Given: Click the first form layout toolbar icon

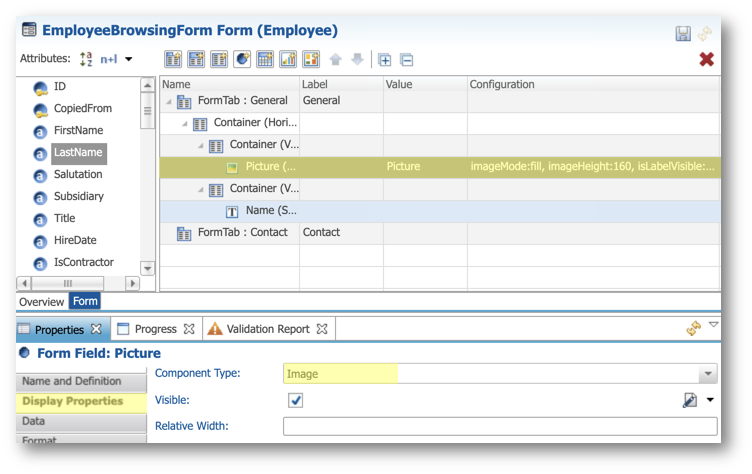Looking at the screenshot, I should click(173, 59).
